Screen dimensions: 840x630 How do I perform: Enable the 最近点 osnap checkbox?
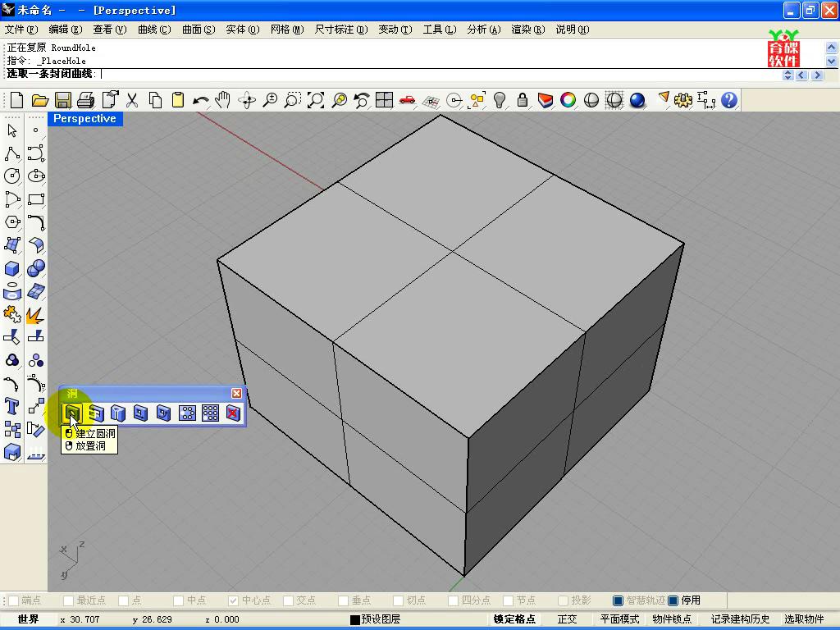click(68, 600)
